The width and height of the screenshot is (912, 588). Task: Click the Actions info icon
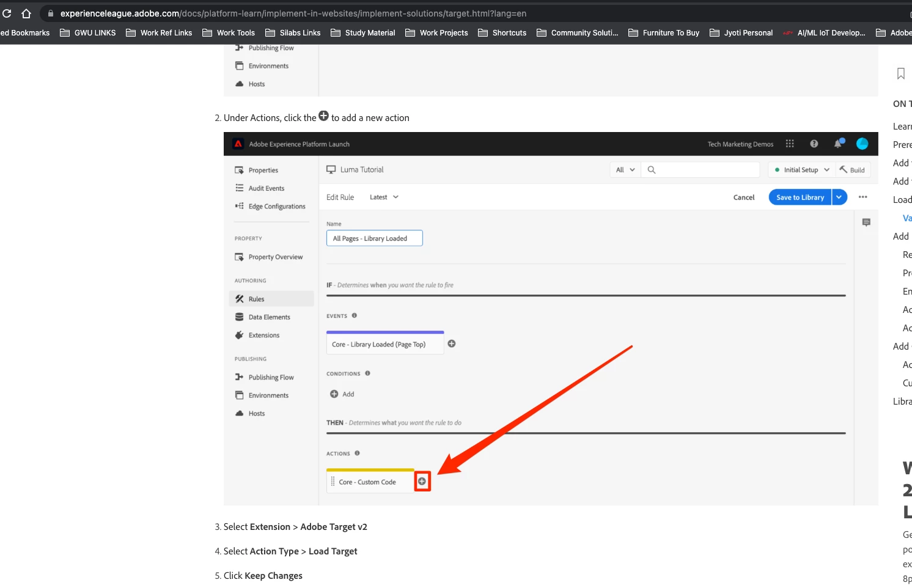pos(358,454)
